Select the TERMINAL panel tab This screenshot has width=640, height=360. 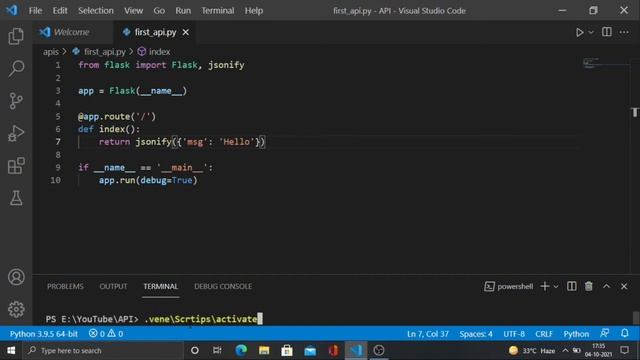[160, 287]
